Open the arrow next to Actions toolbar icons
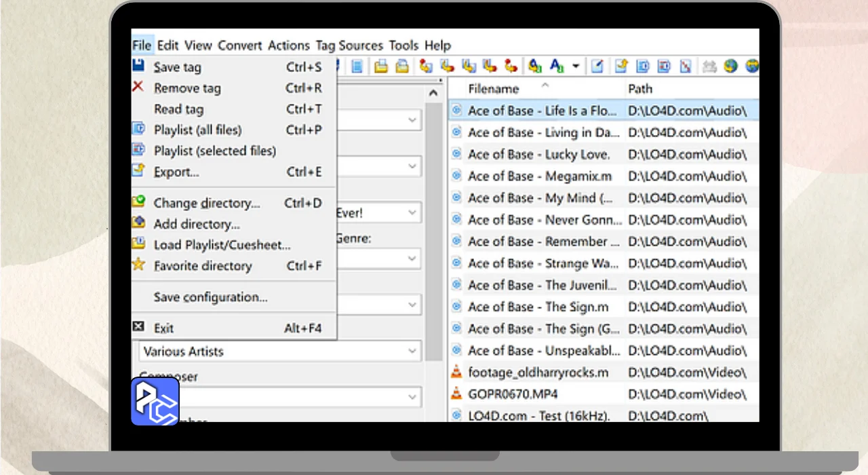 tap(576, 66)
